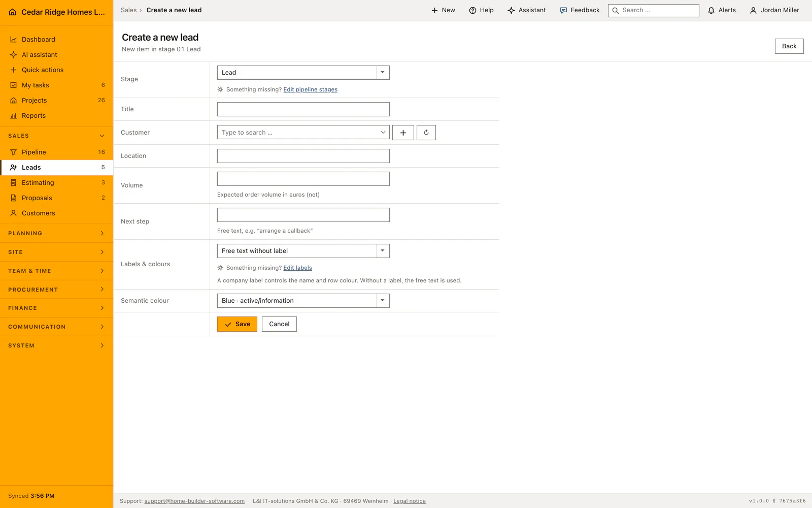Open Proposals in the sidebar

56,198
